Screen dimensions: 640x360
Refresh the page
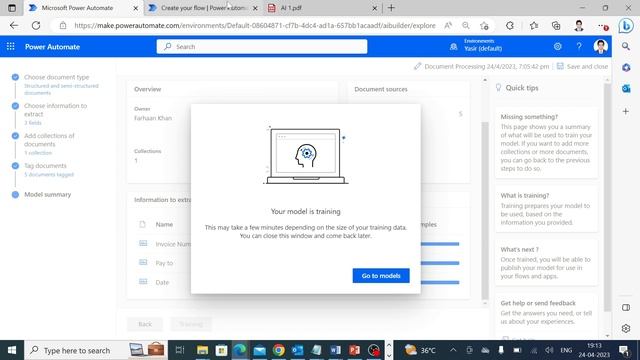click(36, 25)
